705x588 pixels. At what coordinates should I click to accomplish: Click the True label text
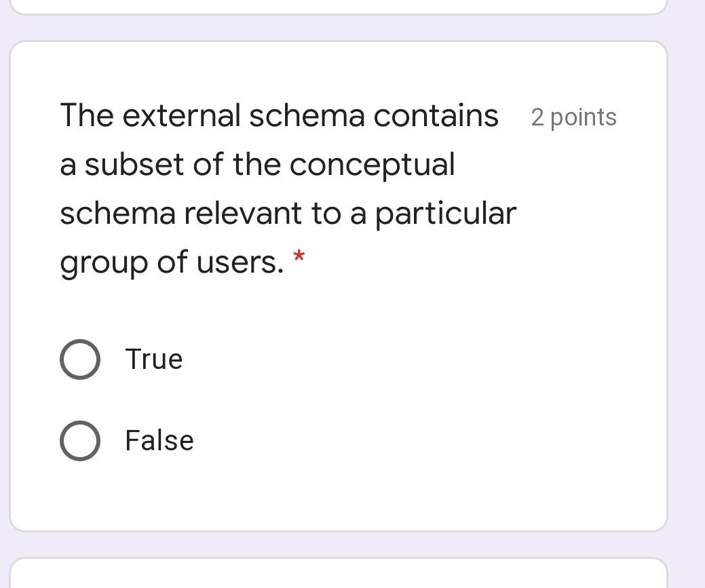click(153, 359)
